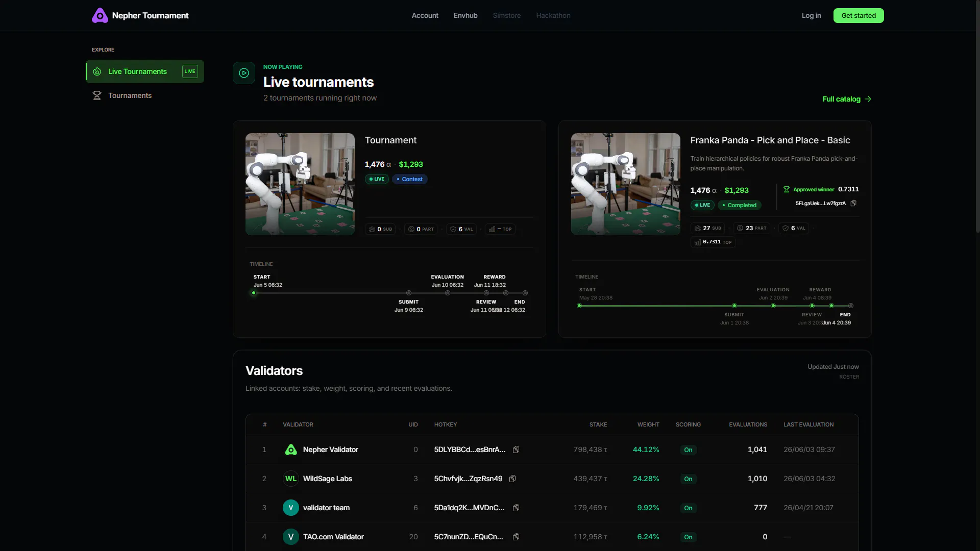Copy the validator team hotkey
The height and width of the screenshot is (551, 980).
tap(516, 508)
